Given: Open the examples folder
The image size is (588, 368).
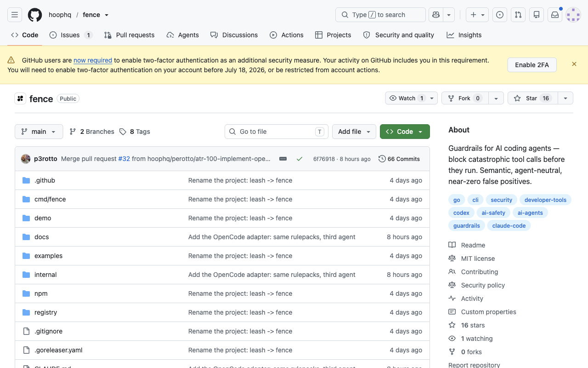Looking at the screenshot, I should click(48, 256).
